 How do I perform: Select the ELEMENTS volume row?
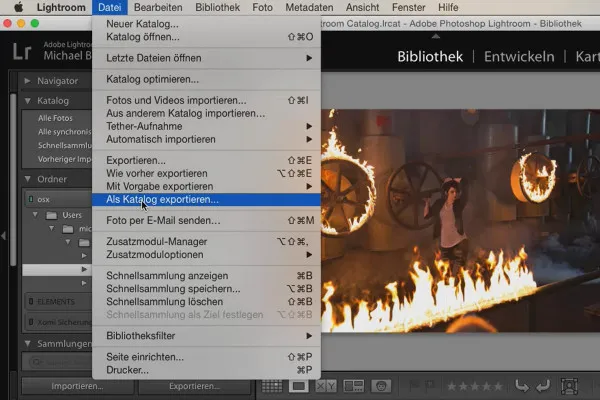tap(58, 302)
